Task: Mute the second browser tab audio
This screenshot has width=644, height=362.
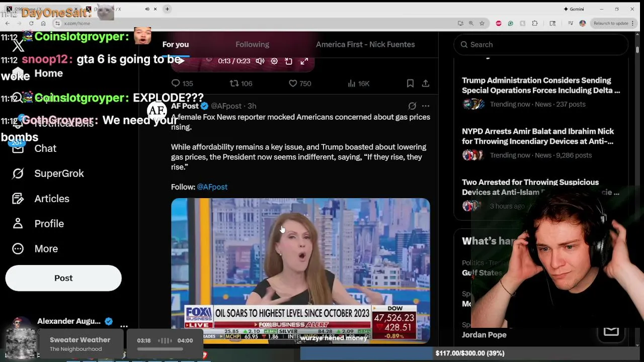Action: tap(147, 9)
